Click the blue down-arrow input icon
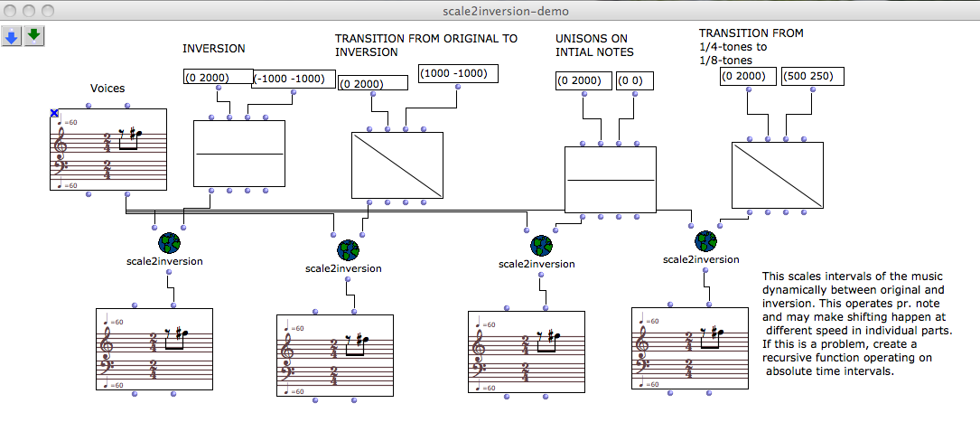 [13, 37]
